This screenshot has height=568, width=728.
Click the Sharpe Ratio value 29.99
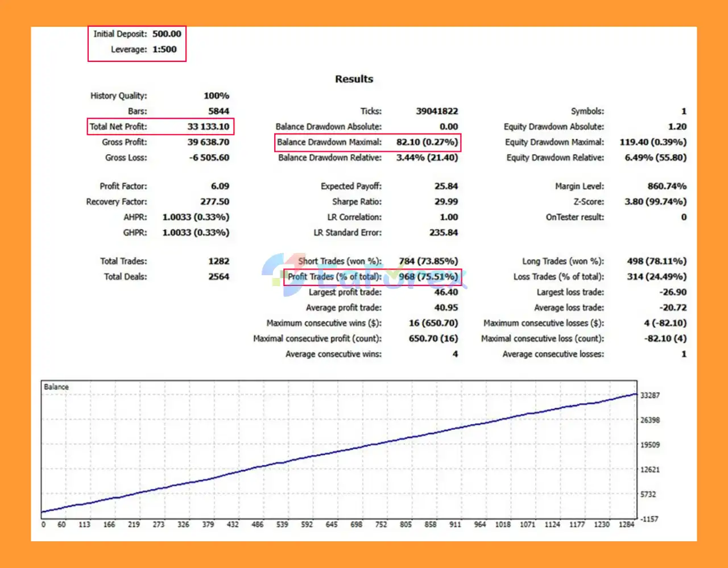(x=446, y=202)
